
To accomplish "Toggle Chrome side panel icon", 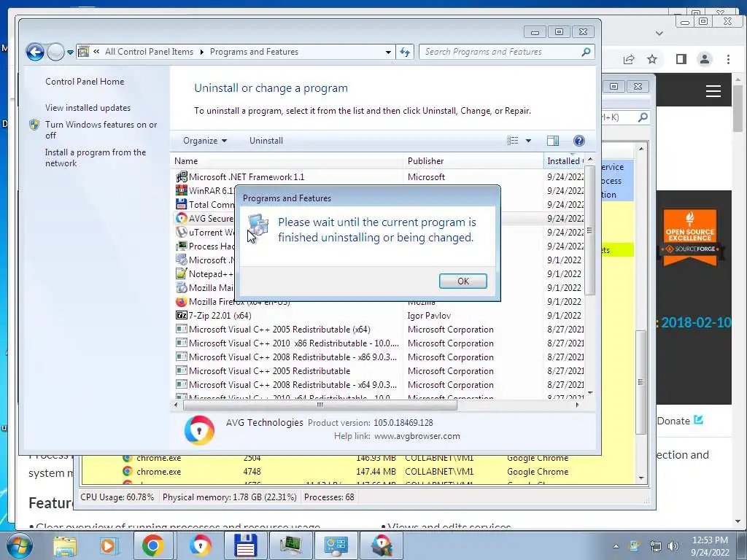I will coord(681,59).
